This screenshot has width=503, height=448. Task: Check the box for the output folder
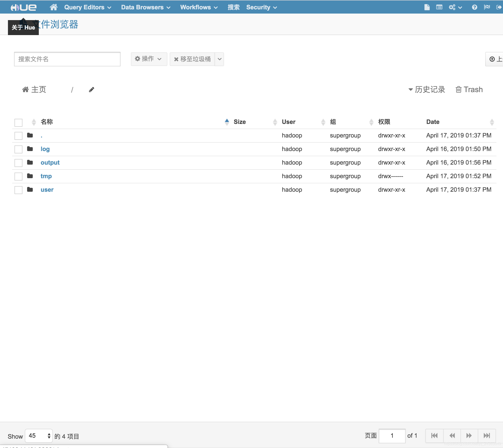coord(18,163)
